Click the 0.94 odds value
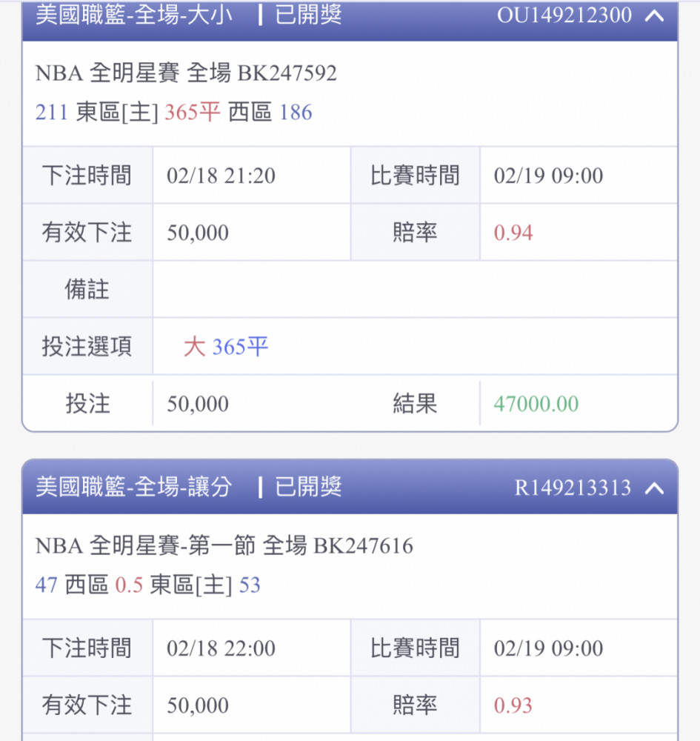700x741 pixels. click(513, 233)
